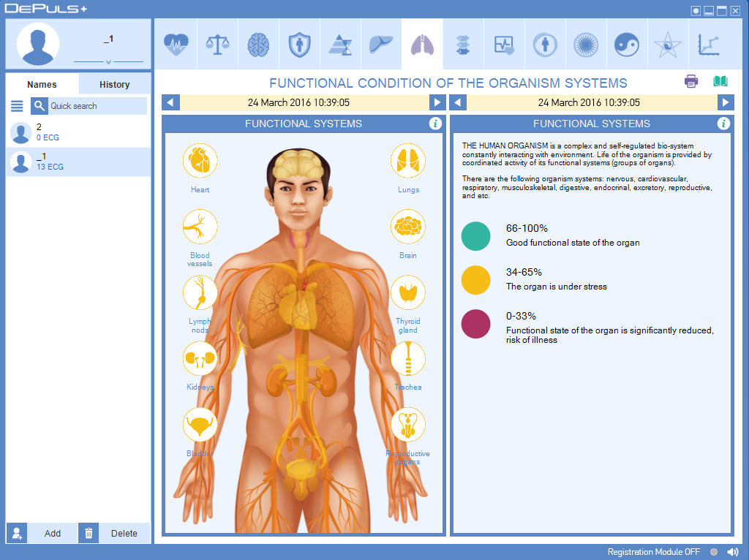Select the Thyroid gland organ icon
This screenshot has height=560, width=749.
(x=407, y=293)
